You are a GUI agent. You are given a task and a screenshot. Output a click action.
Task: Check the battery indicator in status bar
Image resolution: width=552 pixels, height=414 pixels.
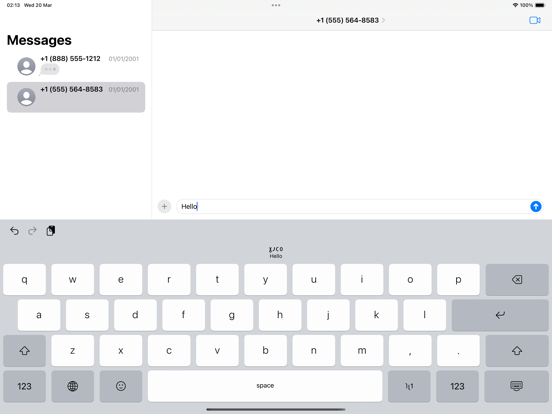(x=540, y=5)
